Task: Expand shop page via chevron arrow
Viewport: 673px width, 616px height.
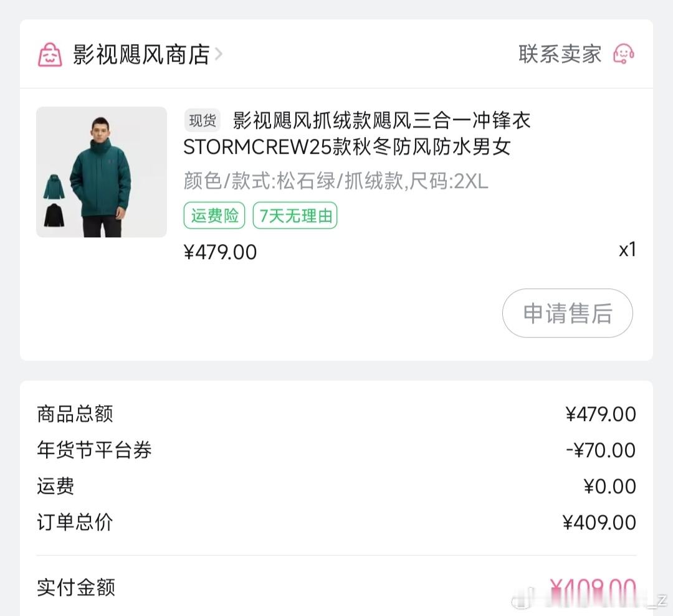Action: coord(219,54)
